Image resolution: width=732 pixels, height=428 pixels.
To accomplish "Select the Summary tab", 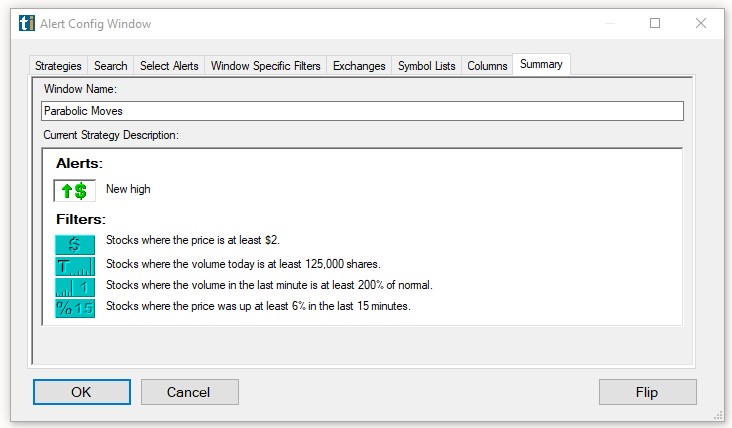I will tap(541, 64).
